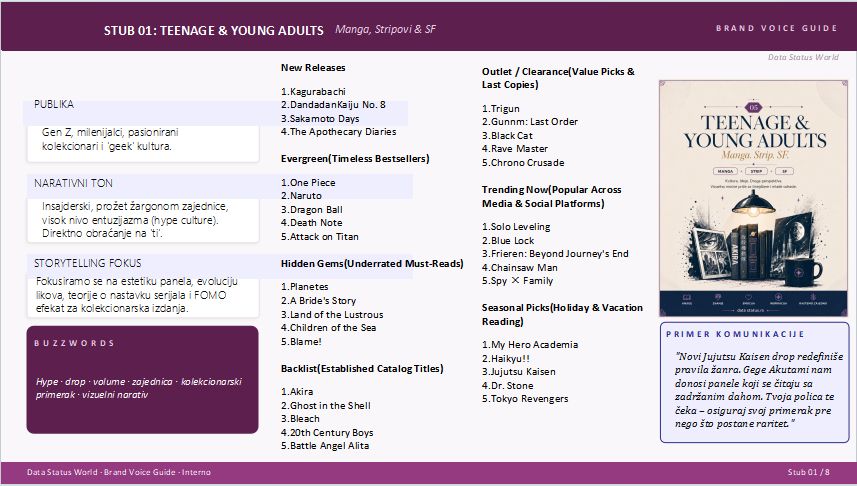Click the Hidden Gems heading
This screenshot has height=486, width=857.
click(372, 264)
